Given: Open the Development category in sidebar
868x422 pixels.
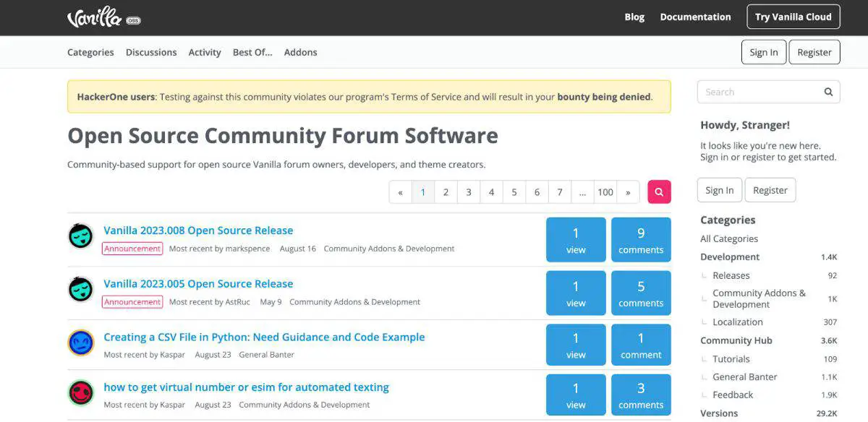Looking at the screenshot, I should (x=730, y=257).
